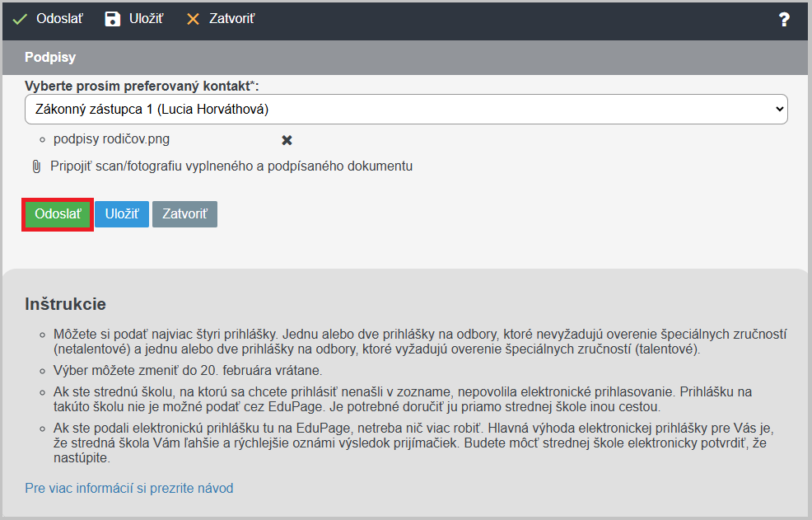The image size is (812, 520).
Task: Click Pripojiť scan/fotografiu attachment link
Action: 231,166
